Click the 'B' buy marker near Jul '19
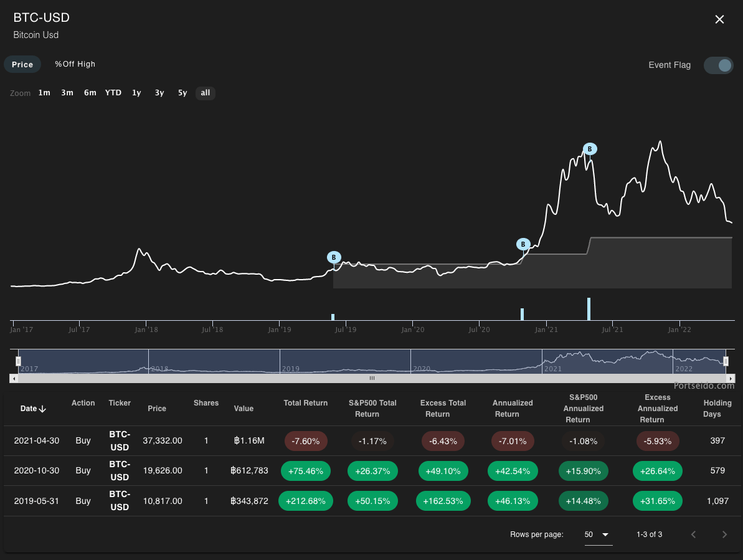Screen dimensions: 743x560 (x=334, y=257)
